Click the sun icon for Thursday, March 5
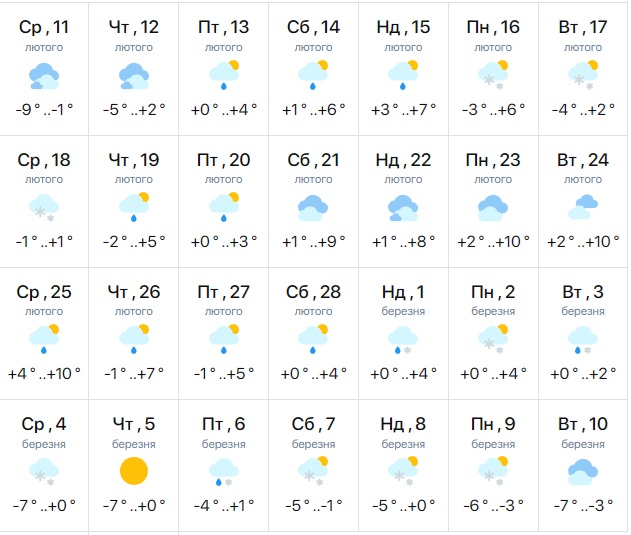631x535 pixels. tap(133, 470)
